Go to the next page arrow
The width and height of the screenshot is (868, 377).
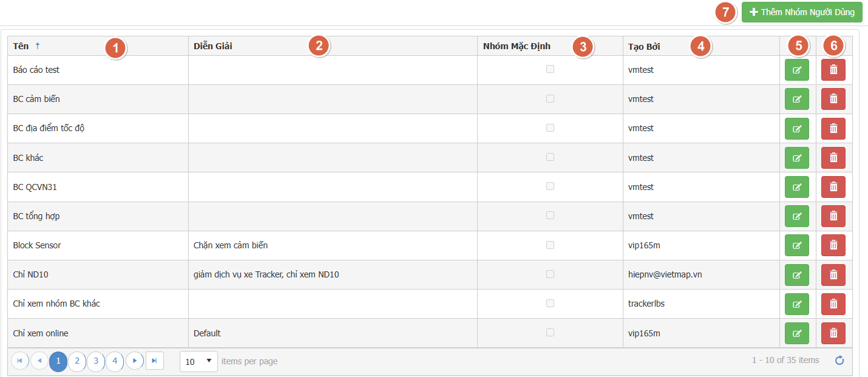coord(134,361)
